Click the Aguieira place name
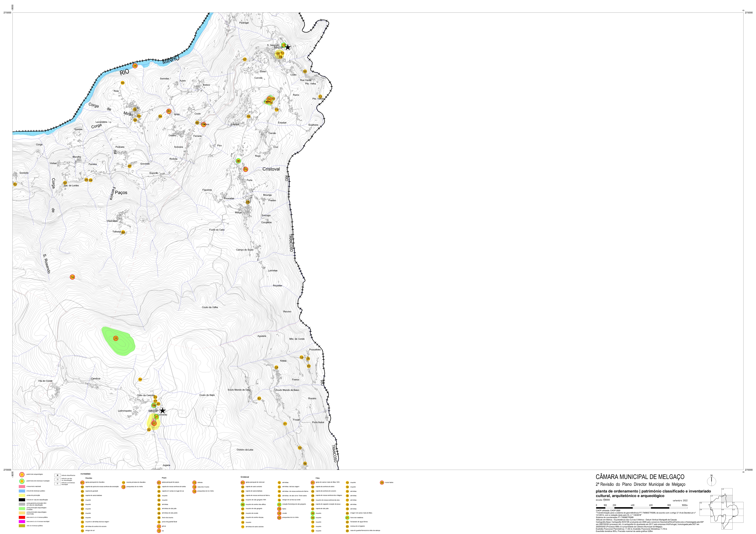The width and height of the screenshot is (756, 534). [x=262, y=336]
